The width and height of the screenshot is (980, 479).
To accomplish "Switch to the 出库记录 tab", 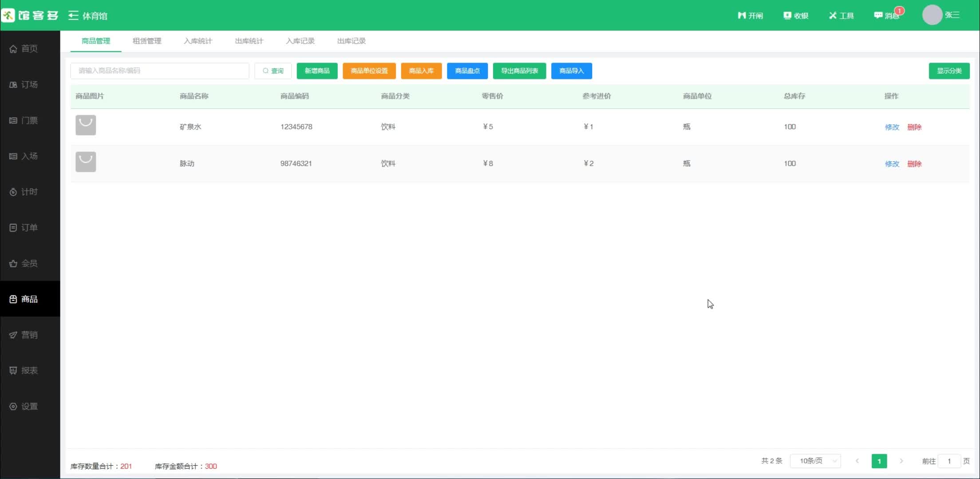I will (x=351, y=41).
